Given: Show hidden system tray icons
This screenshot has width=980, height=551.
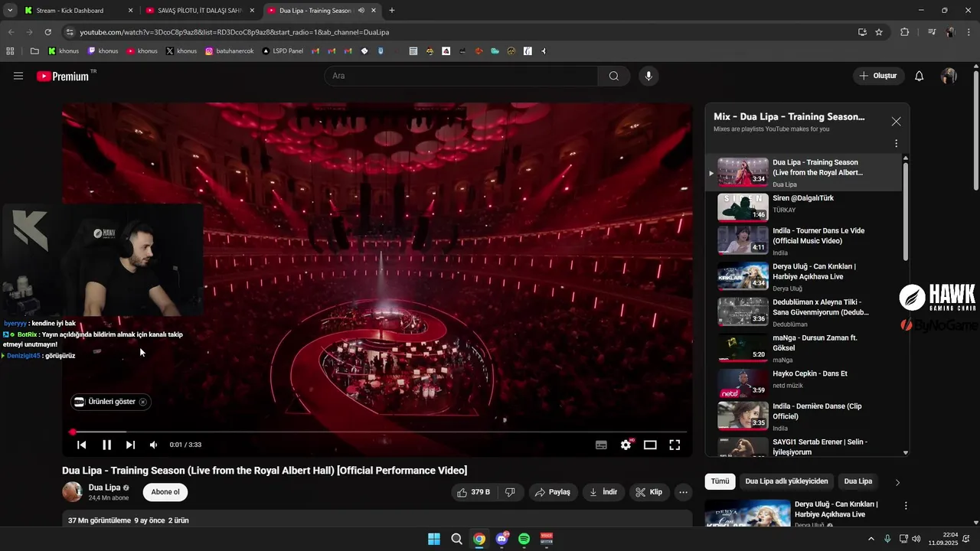Looking at the screenshot, I should [871, 539].
